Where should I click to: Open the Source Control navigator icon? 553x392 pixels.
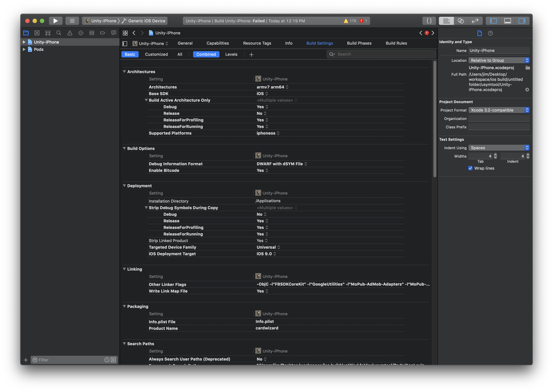pos(37,33)
